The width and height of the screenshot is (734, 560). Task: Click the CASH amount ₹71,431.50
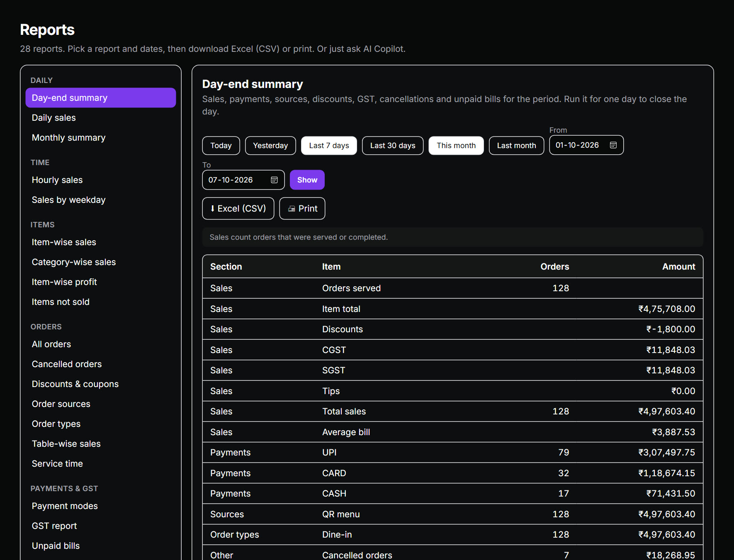pyautogui.click(x=671, y=494)
